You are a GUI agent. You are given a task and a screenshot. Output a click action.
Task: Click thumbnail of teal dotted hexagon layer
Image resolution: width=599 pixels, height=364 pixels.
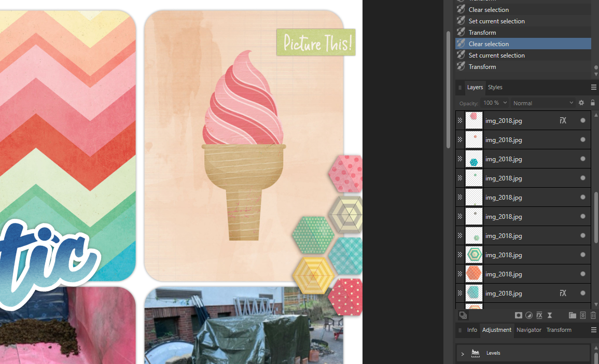[473, 159]
